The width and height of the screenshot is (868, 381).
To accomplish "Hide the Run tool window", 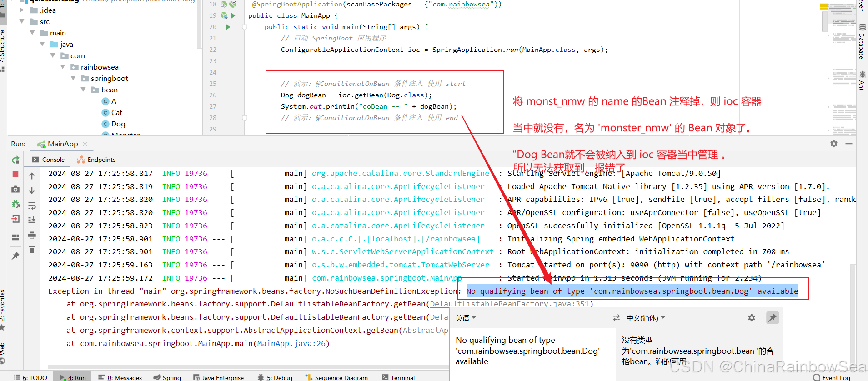I will tap(848, 144).
